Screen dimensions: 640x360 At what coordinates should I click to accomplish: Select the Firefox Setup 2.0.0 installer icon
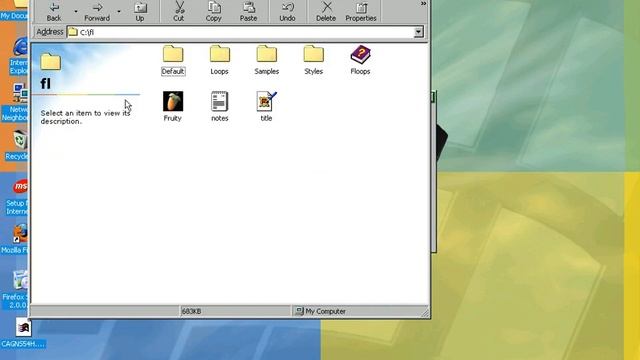[x=16, y=289]
